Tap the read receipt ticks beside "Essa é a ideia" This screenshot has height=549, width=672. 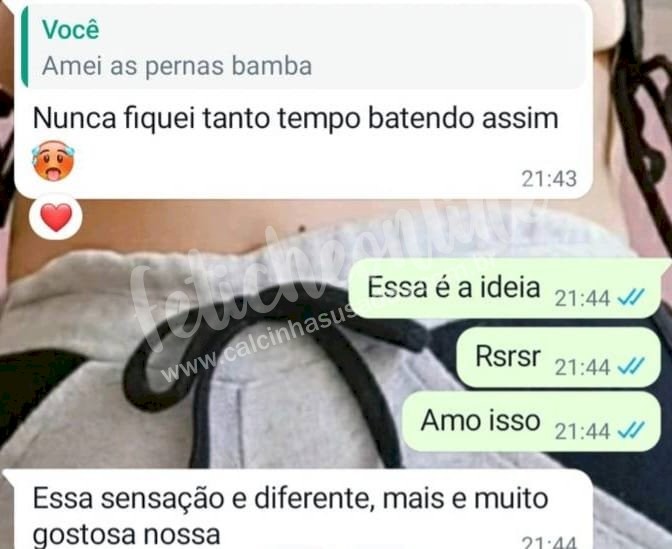[631, 297]
